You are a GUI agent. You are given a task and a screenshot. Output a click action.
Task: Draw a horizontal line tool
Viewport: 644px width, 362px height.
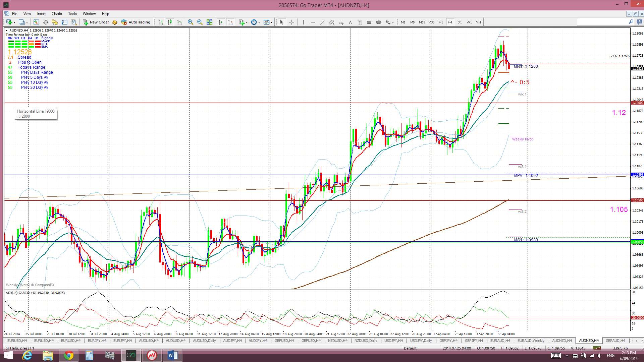(313, 22)
